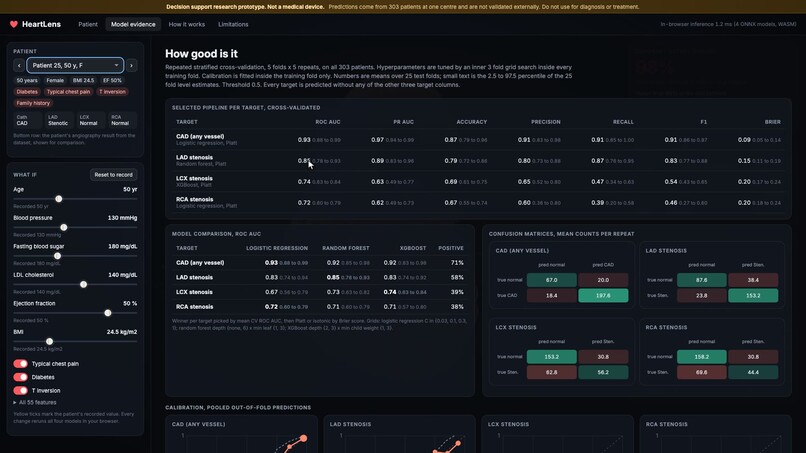Turn off the Diabetes toggle
This screenshot has width=806, height=453.
pyautogui.click(x=21, y=377)
